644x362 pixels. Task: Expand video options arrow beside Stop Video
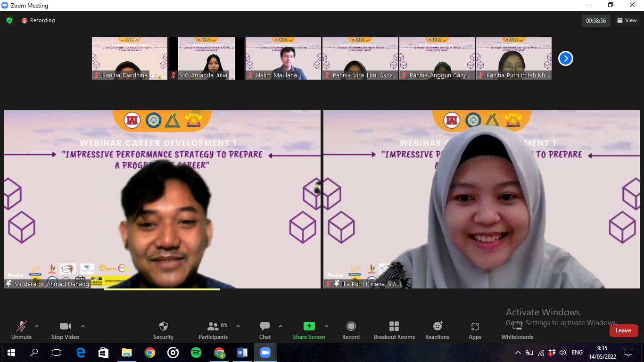pyautogui.click(x=83, y=326)
